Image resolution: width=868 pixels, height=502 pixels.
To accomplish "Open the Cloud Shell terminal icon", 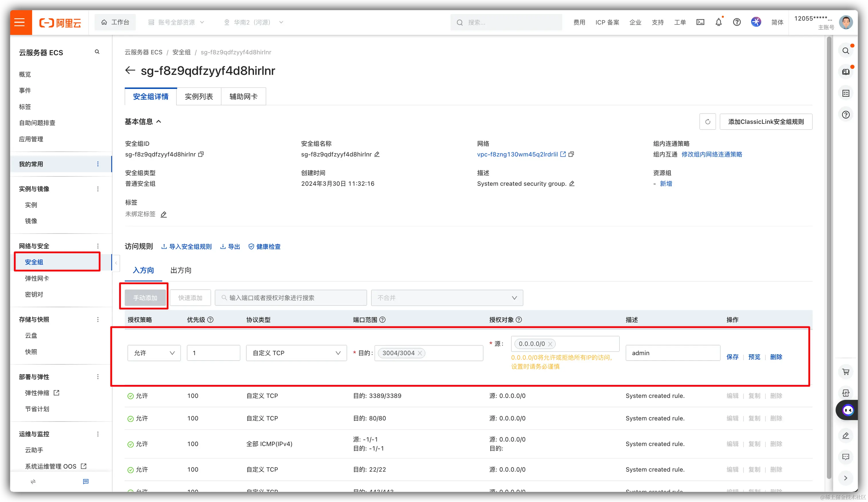I will click(700, 22).
